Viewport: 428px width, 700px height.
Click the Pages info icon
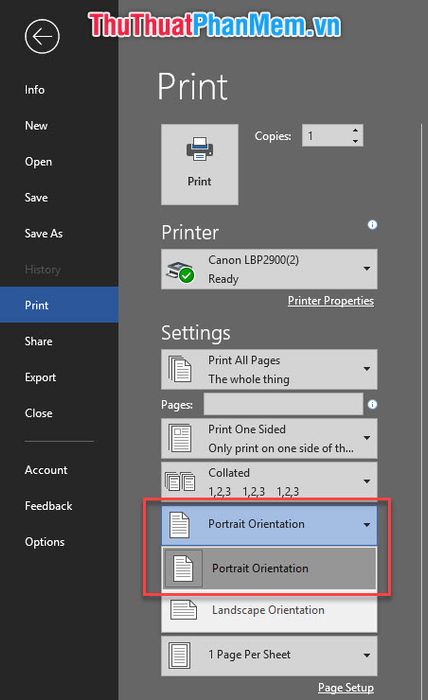[372, 404]
